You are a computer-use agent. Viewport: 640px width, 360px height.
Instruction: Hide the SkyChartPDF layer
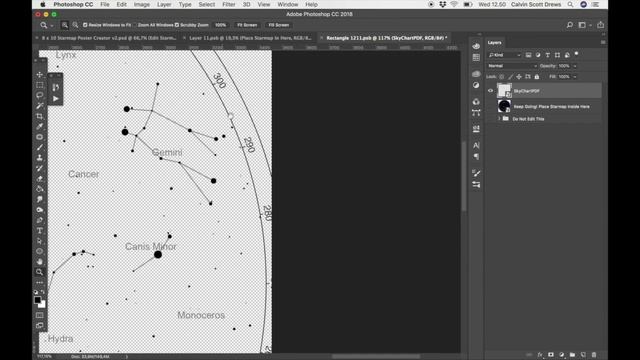pyautogui.click(x=490, y=91)
